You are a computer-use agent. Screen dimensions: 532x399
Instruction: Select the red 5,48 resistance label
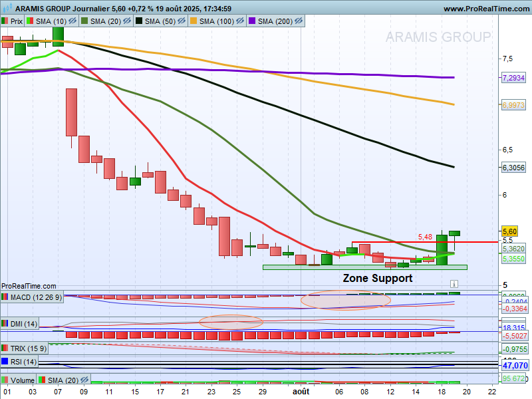coord(425,237)
